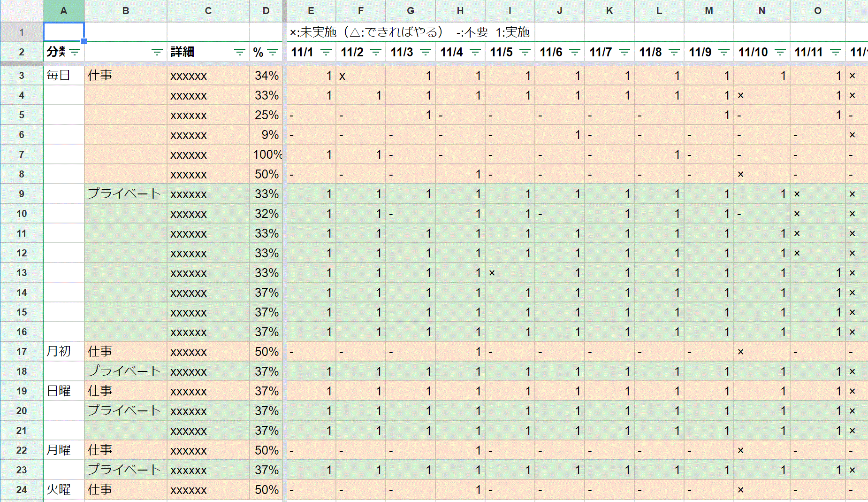The height and width of the screenshot is (502, 868).
Task: Open filter icon for 11/5 column
Action: (525, 52)
